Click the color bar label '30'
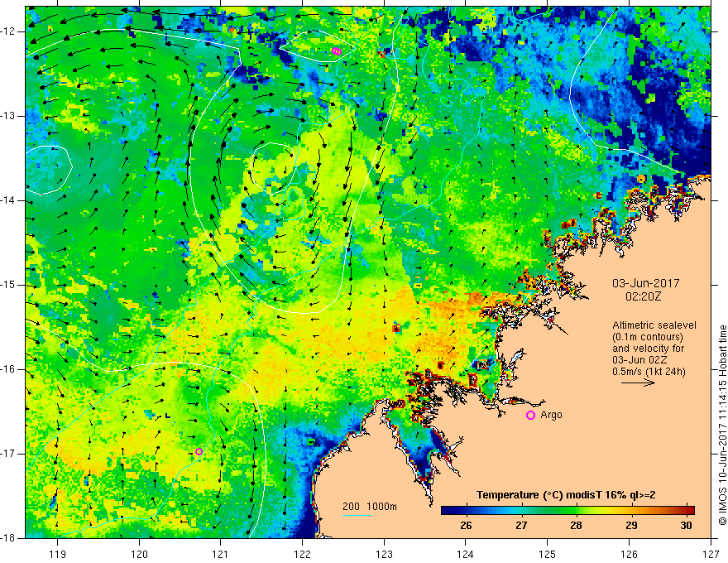 coord(686,526)
